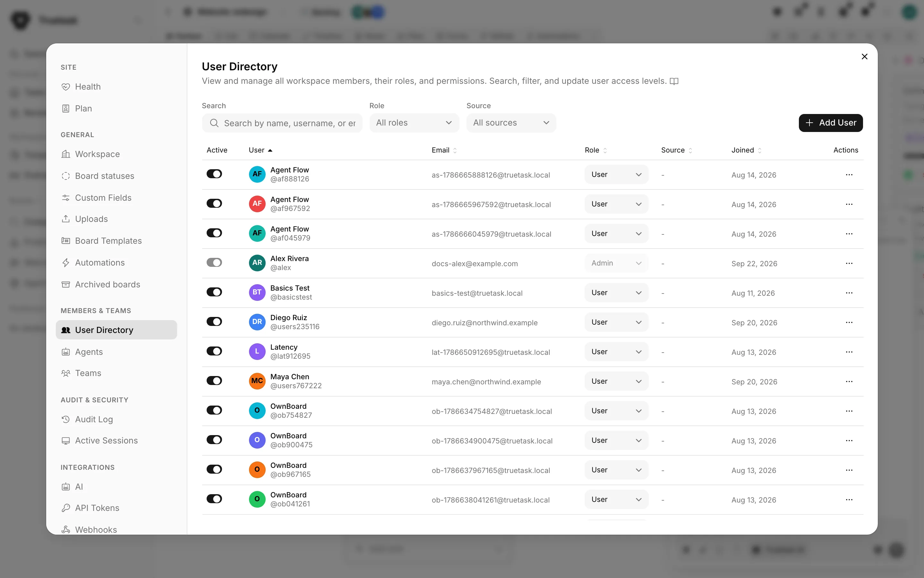Open Agents page in sidebar
This screenshot has width=924, height=578.
116,352
